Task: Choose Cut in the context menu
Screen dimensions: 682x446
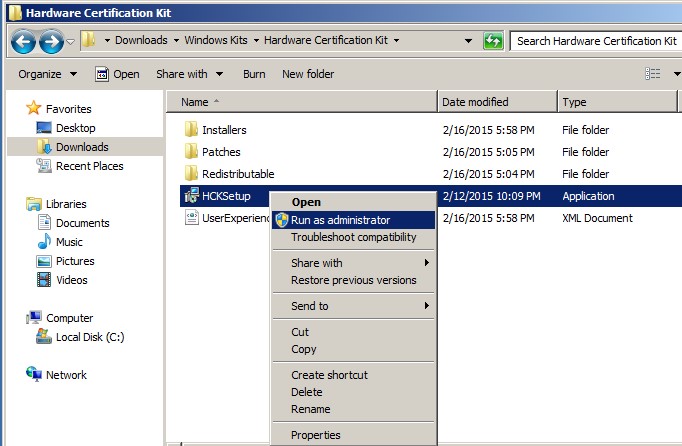Action: pos(353,332)
